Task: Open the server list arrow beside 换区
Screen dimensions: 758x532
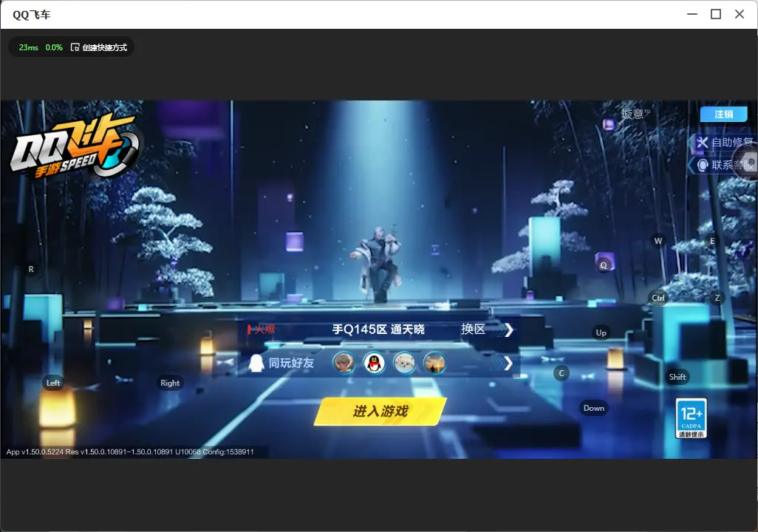Action: point(508,330)
